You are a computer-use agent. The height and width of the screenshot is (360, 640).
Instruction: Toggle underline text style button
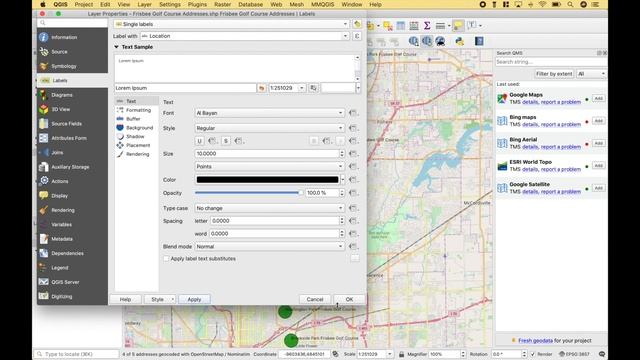pyautogui.click(x=199, y=141)
